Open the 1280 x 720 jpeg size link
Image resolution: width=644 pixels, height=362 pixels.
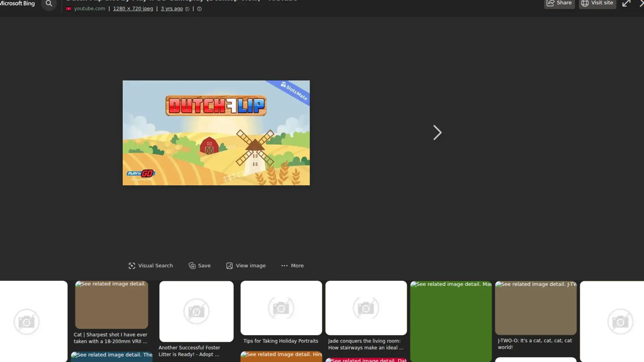[x=133, y=9]
